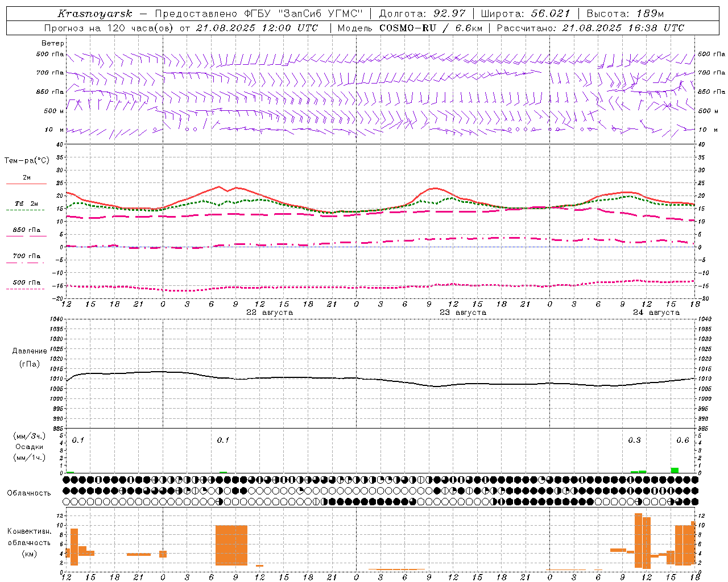Click the tallest green precipitation bar
728x582 pixels.
[675, 470]
